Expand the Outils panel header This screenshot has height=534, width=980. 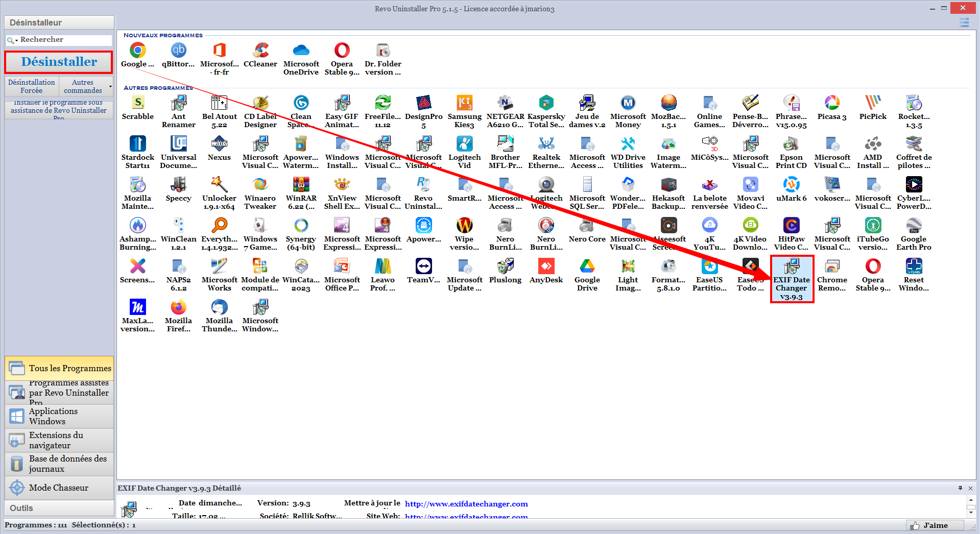pos(59,508)
